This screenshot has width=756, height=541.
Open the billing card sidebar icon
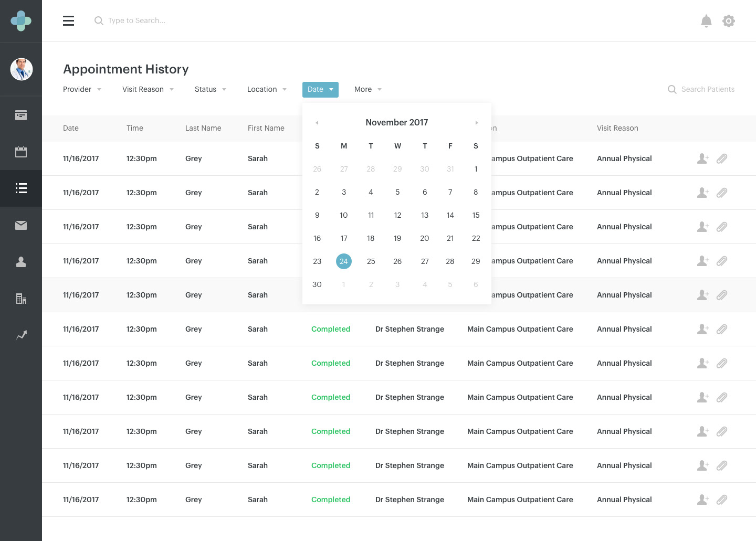click(x=21, y=115)
